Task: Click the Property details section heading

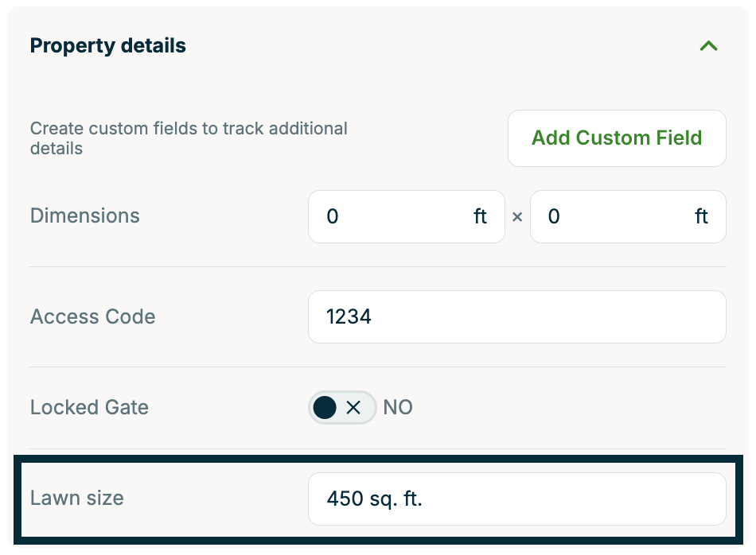Action: [x=107, y=45]
